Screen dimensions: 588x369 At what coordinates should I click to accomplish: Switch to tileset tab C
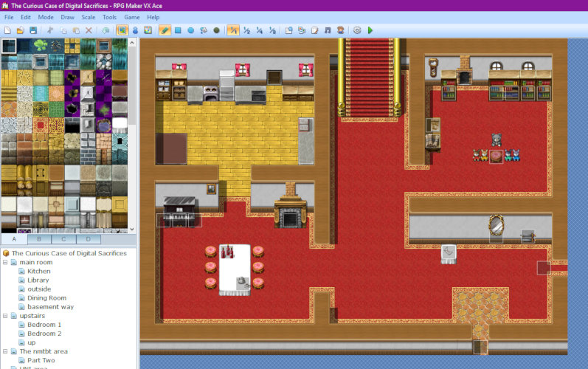(x=63, y=239)
